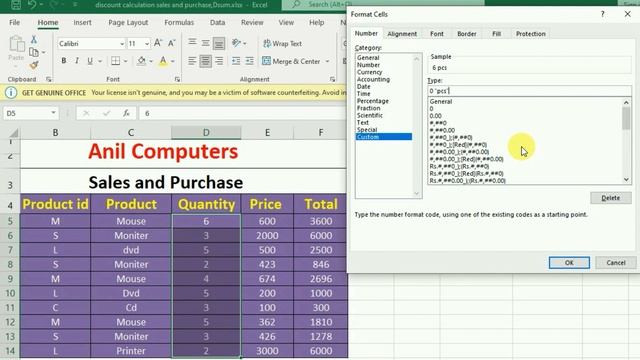Click the Fill Color bucket icon
This screenshot has height=360, width=640.
pos(142,61)
